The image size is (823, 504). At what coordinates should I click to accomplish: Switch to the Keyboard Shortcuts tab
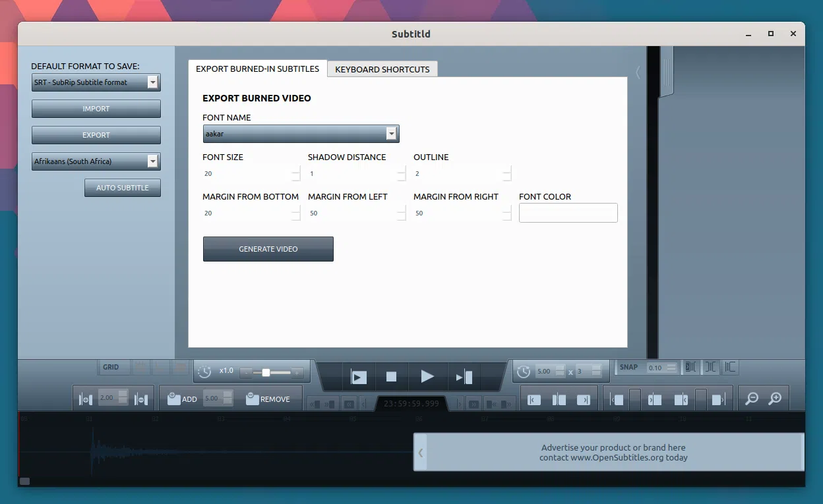pos(382,69)
